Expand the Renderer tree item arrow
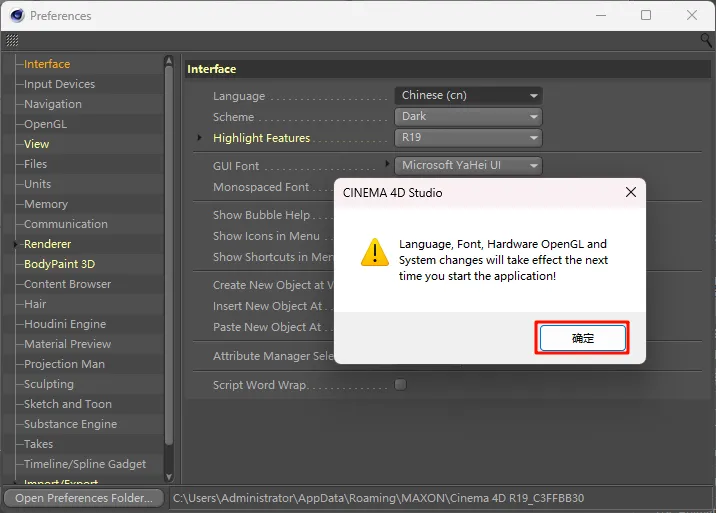This screenshot has height=513, width=716. (16, 244)
